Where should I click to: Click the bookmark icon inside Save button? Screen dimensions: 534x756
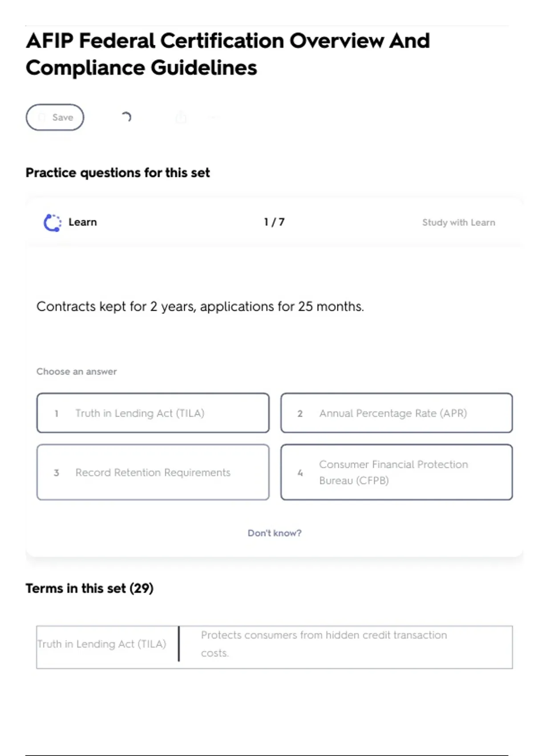point(42,117)
